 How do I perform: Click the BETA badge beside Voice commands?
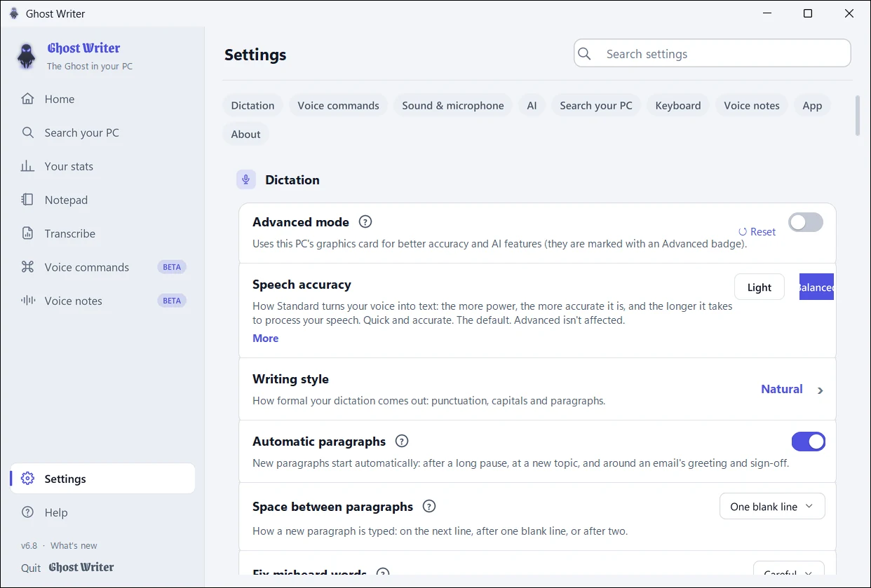tap(172, 267)
